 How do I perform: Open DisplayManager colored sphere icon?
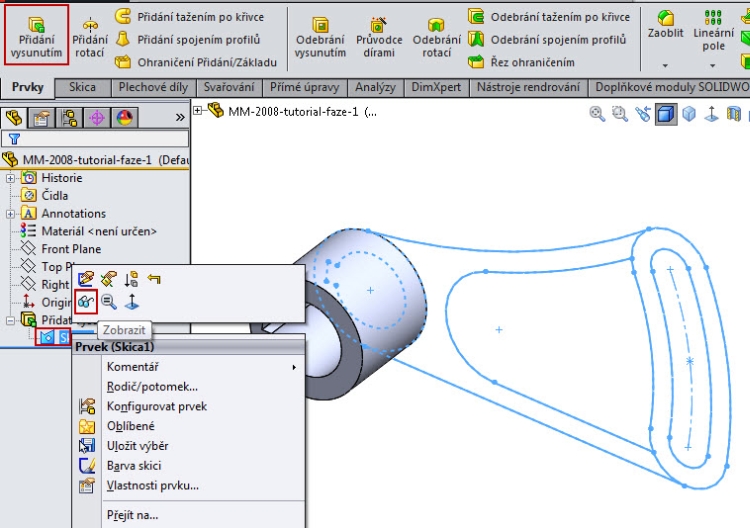[x=125, y=117]
